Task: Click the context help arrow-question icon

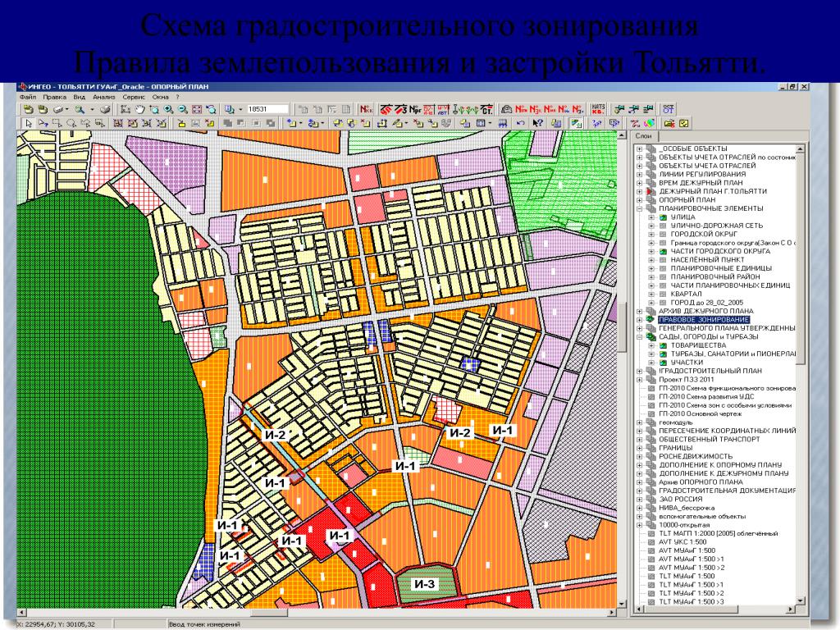Action: [538, 123]
